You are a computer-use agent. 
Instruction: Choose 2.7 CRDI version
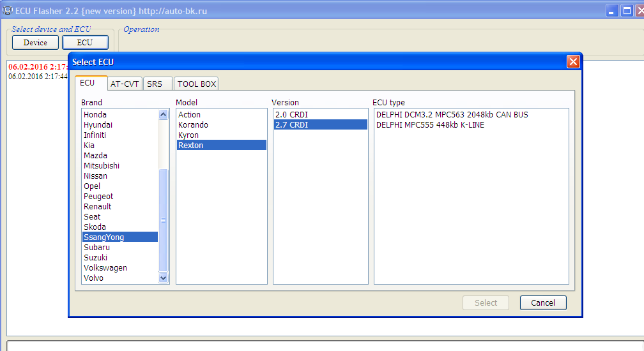point(320,124)
